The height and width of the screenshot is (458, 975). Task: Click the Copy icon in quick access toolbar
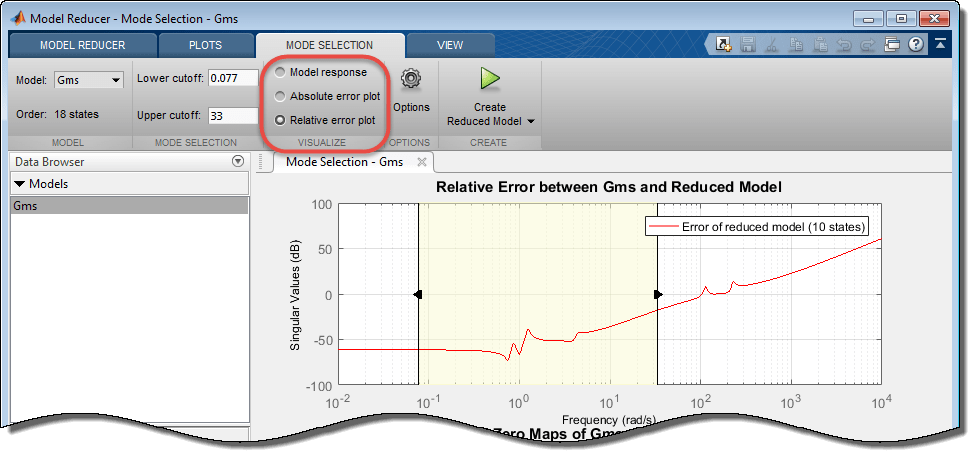[796, 44]
